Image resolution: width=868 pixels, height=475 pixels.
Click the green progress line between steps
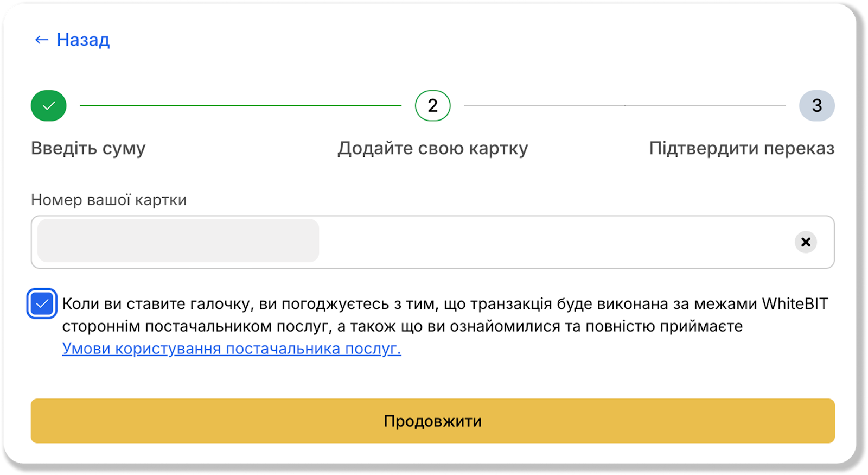point(240,105)
